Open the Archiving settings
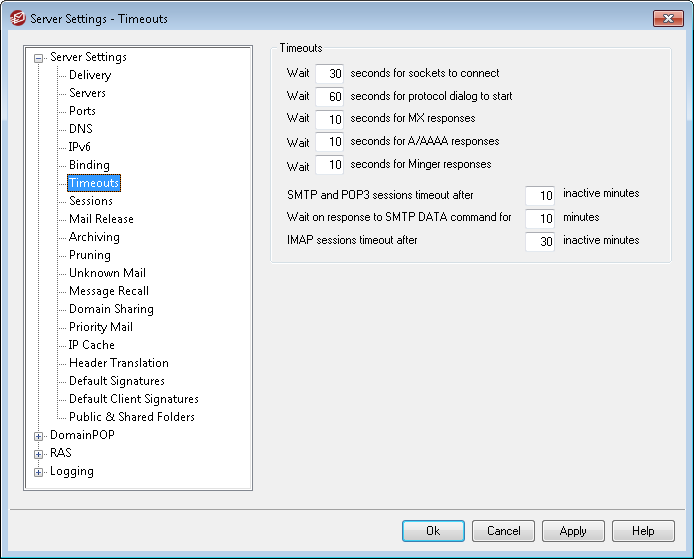The height and width of the screenshot is (559, 694). pos(94,237)
